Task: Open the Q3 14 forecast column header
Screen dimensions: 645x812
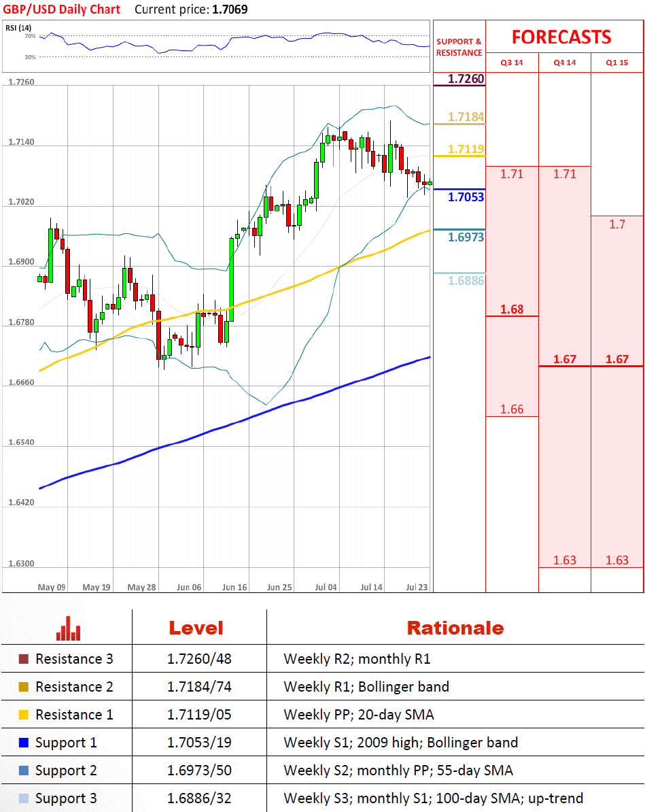Action: click(512, 63)
